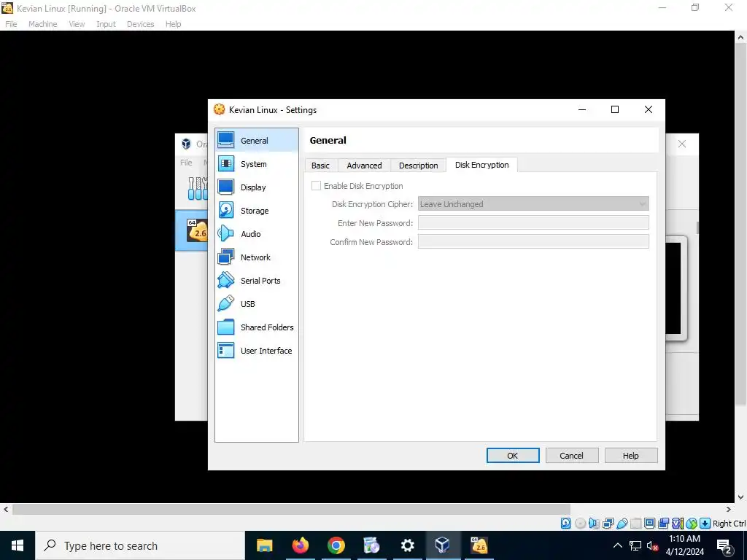Click the network tray icon
The image size is (747, 560).
click(x=635, y=545)
